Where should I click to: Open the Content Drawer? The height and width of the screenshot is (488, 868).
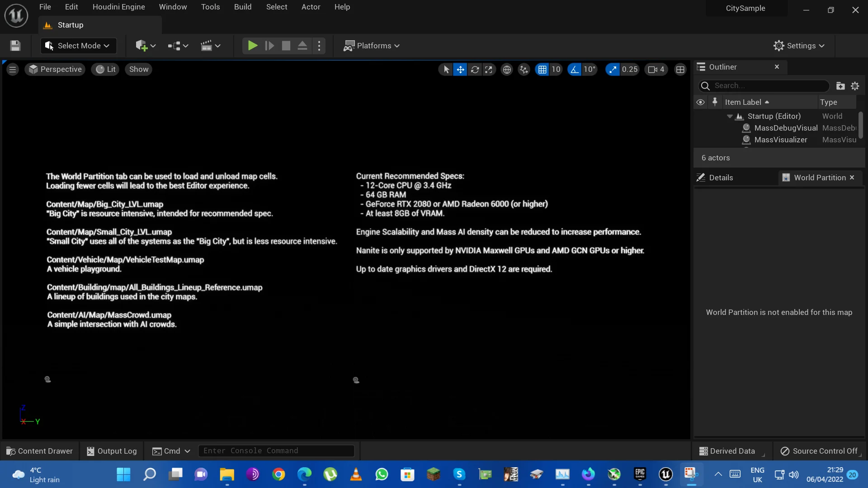tap(40, 451)
